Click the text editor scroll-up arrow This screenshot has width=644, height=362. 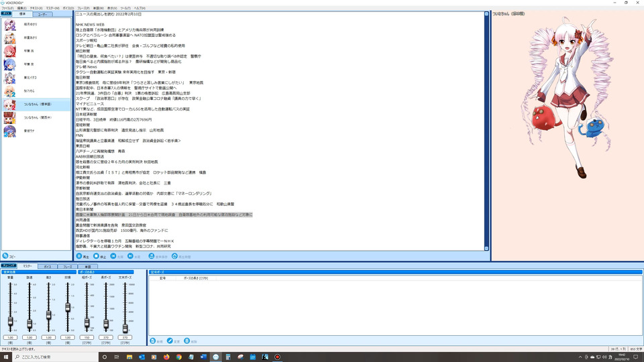click(487, 14)
